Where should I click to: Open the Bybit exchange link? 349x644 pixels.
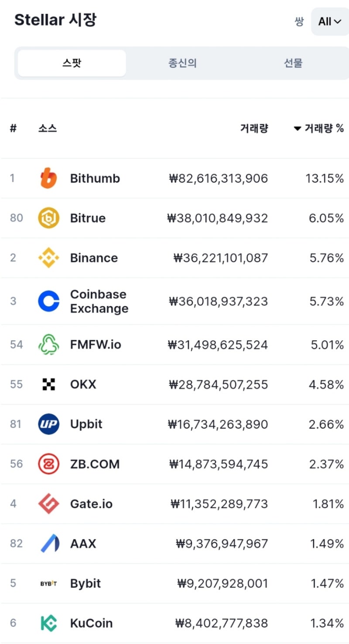click(86, 583)
